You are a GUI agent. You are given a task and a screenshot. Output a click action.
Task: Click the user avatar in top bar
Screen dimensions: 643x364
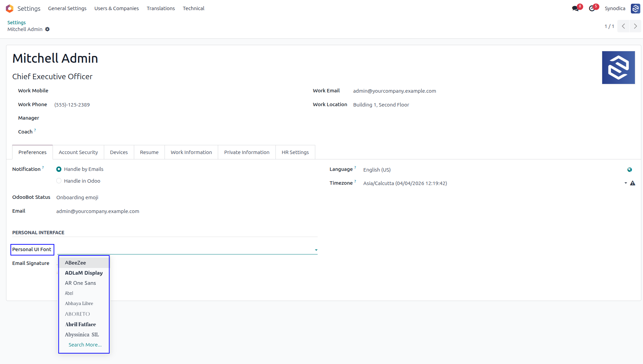coord(635,8)
